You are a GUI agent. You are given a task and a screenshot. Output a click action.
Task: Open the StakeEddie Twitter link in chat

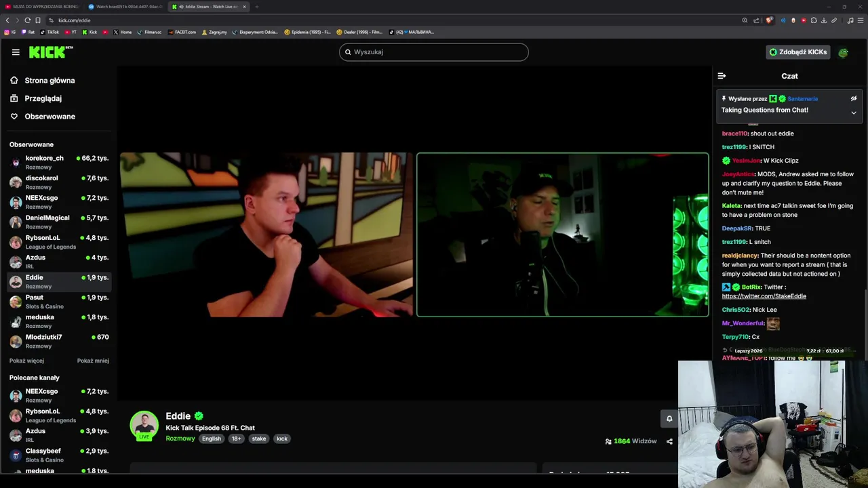point(764,296)
